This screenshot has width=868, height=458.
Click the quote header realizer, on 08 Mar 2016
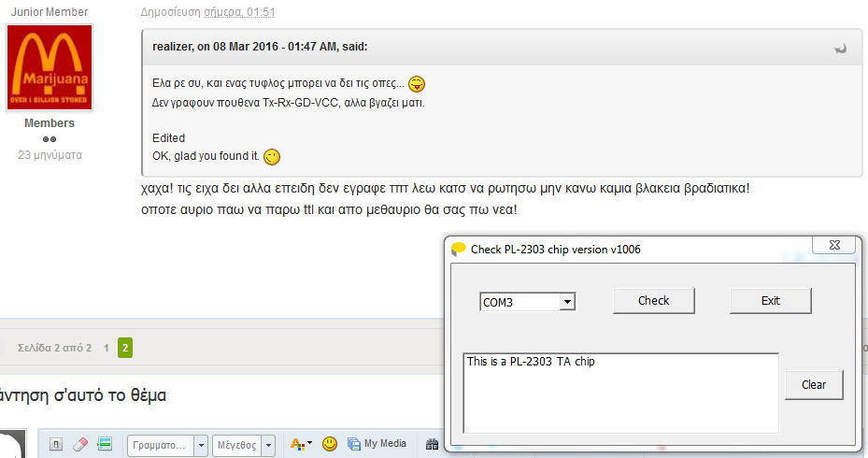point(260,47)
